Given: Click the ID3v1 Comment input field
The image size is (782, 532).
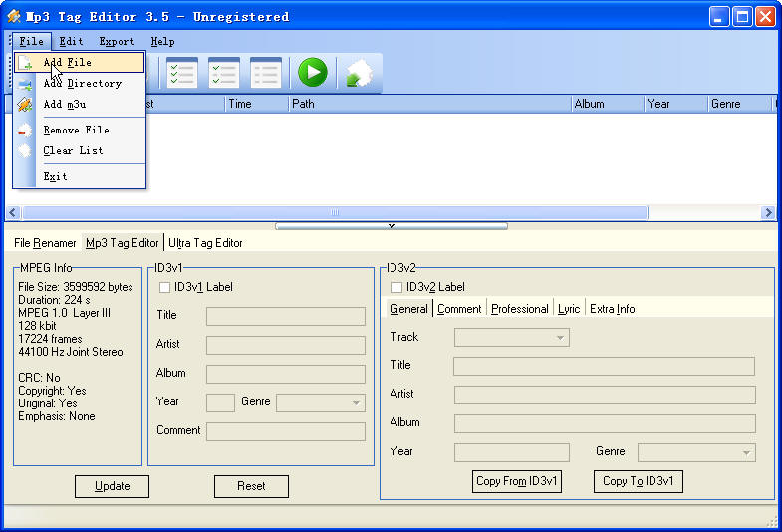Looking at the screenshot, I should pyautogui.click(x=286, y=431).
